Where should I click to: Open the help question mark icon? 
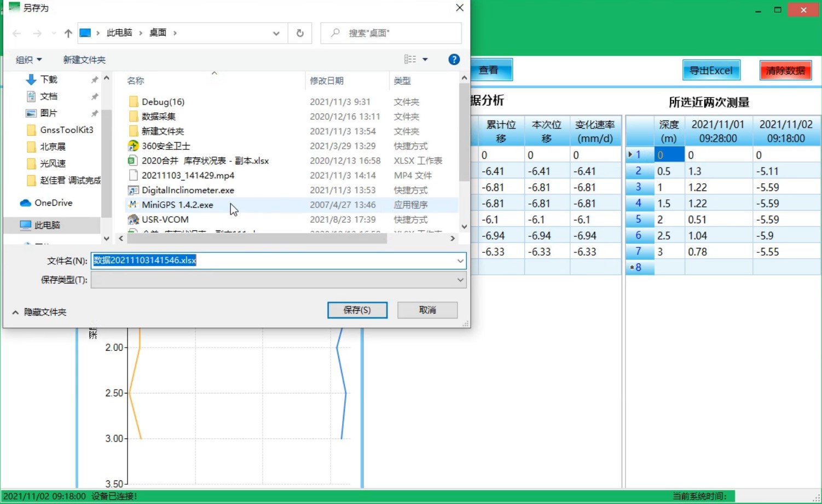coord(454,60)
